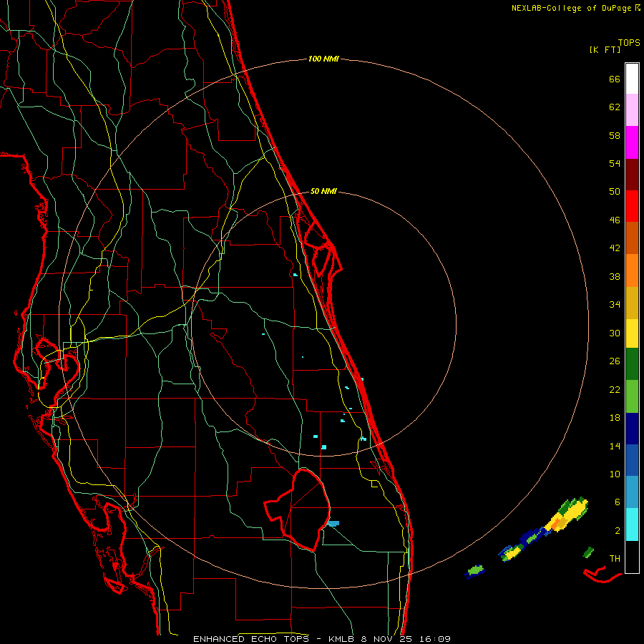
Task: Click the "KMLB" radar site identifier
Action: (343, 639)
